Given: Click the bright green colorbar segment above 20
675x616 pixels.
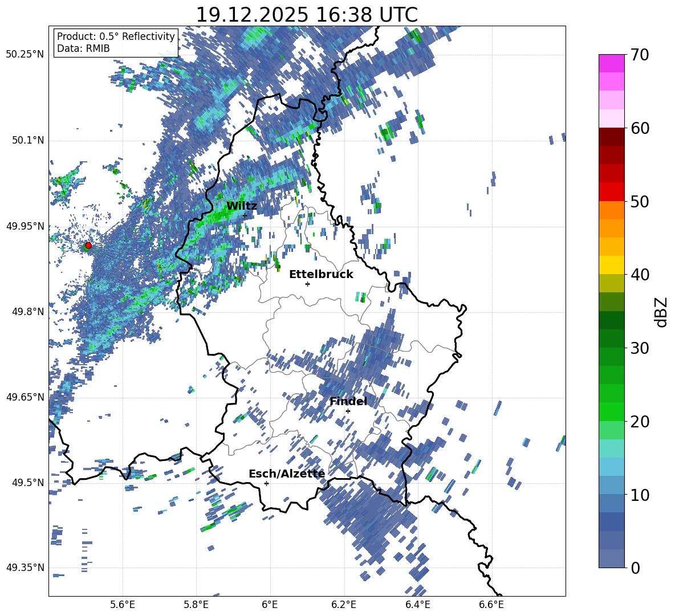Looking at the screenshot, I should 611,411.
